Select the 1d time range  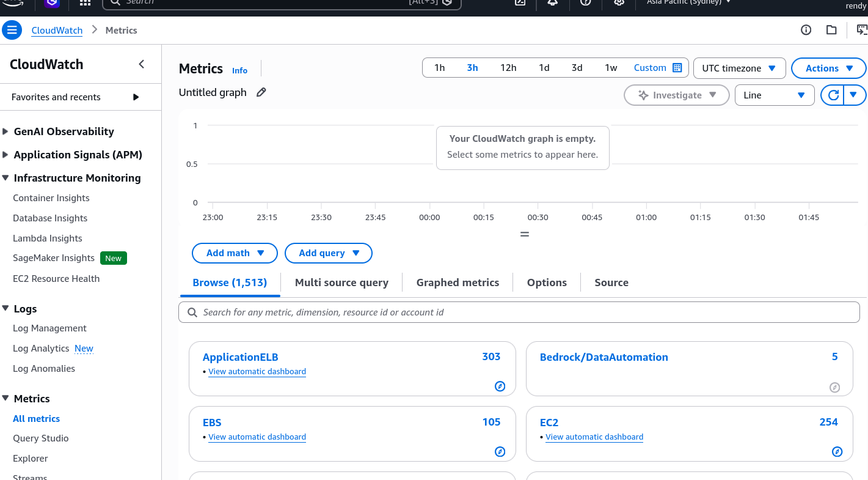tap(544, 68)
